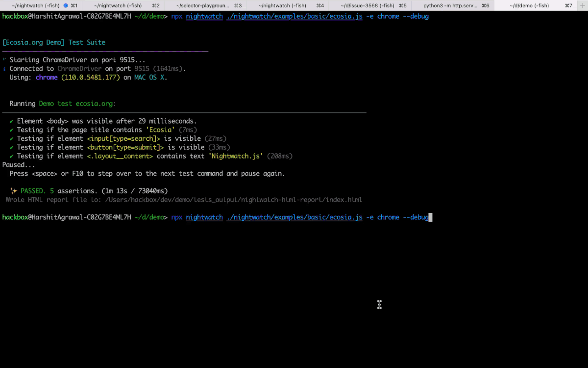Click the 'PASSED. 5 assertions' summary
588x368 pixels.
tap(59, 191)
